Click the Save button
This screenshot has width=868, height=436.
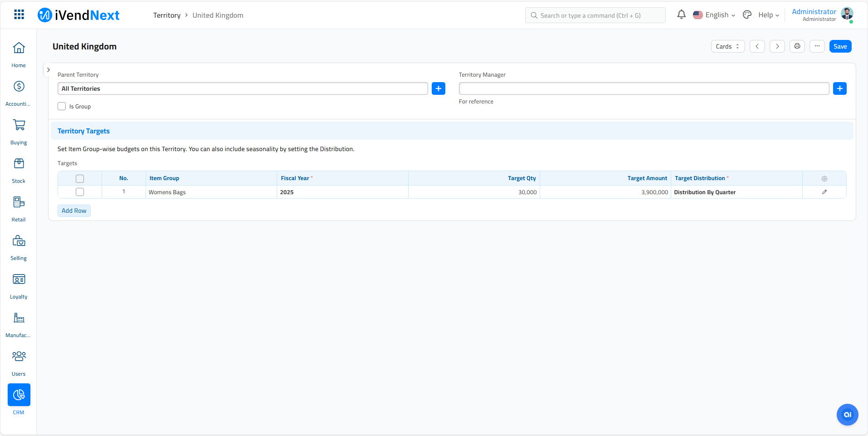click(x=840, y=46)
